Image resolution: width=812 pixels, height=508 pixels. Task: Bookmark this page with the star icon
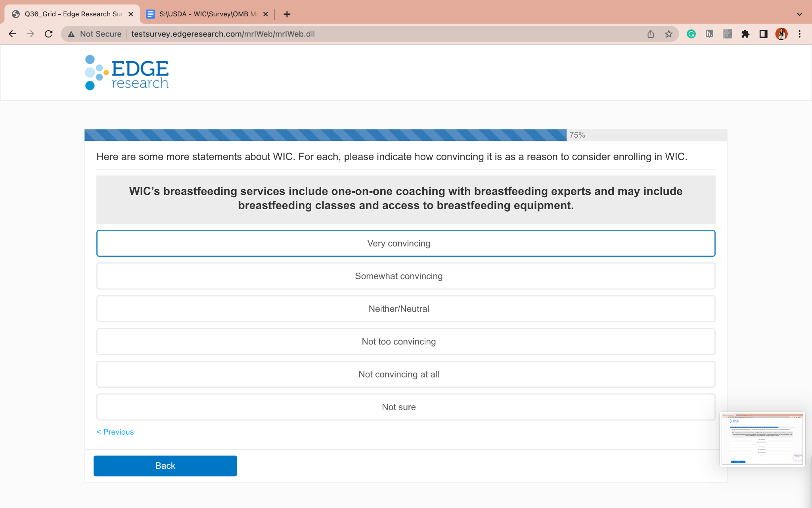click(669, 34)
